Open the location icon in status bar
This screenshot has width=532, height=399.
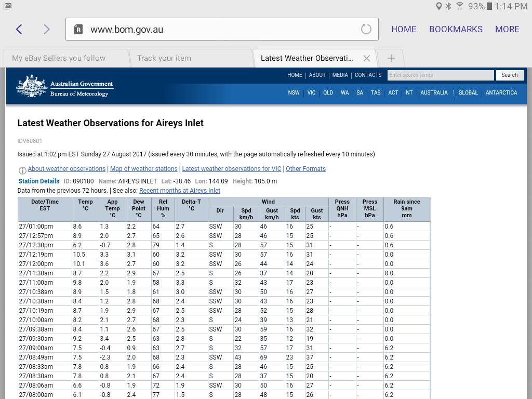[439, 6]
